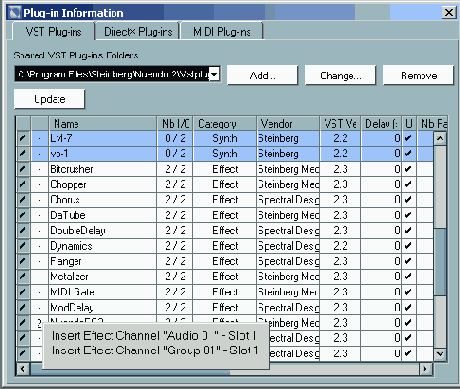Click enable checkmark icon for DaTube row
Viewport: 460px width, 389px height.
click(23, 215)
